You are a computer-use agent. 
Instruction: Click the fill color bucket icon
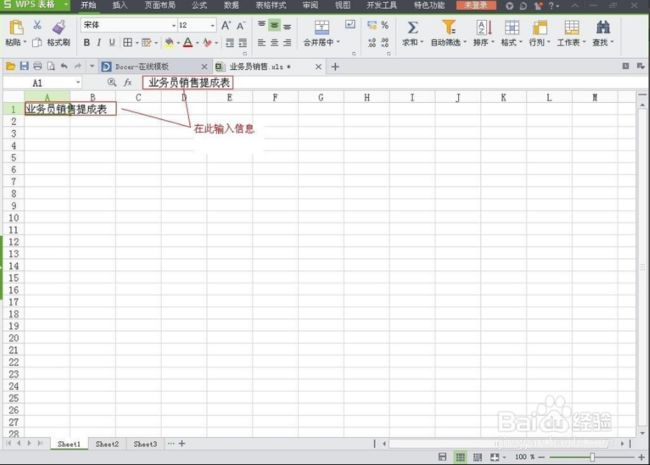169,42
